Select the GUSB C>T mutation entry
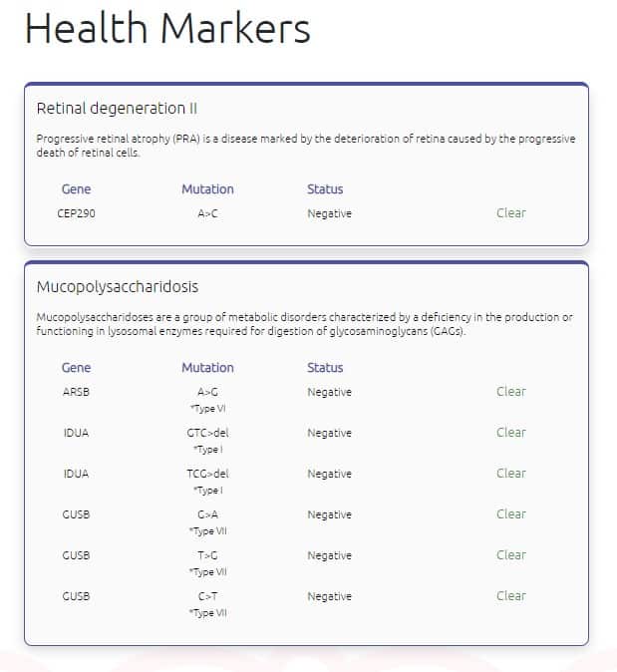Image resolution: width=617 pixels, height=672 pixels. click(x=207, y=596)
